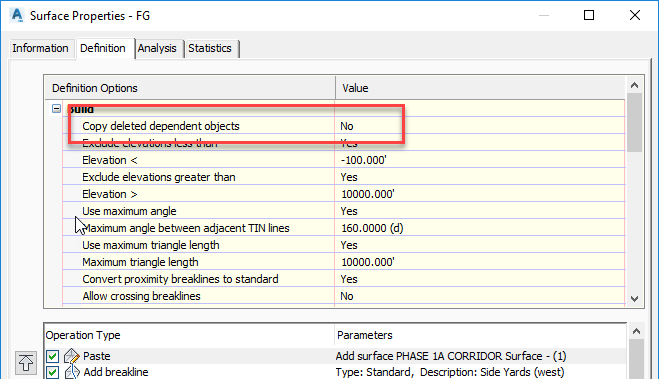Uncheck the Paste operation checkbox
The image size is (659, 379).
53,356
